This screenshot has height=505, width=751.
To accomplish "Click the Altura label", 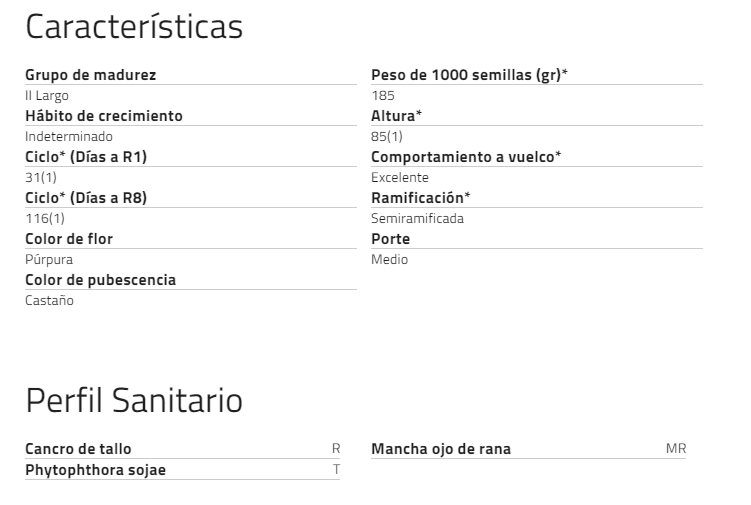I will [396, 116].
